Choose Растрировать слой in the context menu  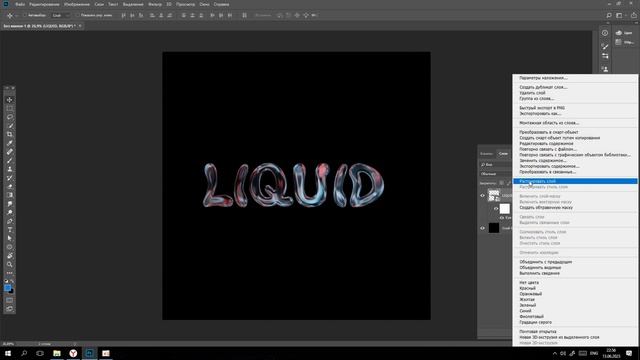coord(575,181)
